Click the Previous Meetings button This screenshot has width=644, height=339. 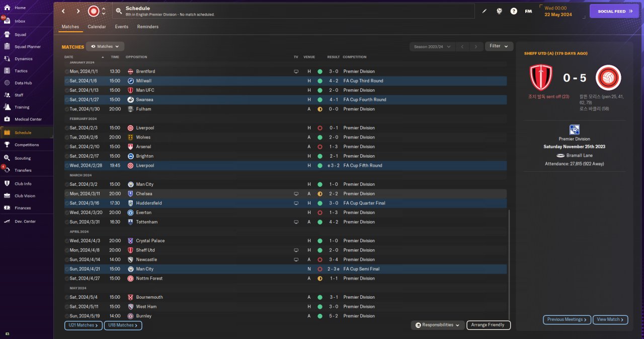pos(567,319)
